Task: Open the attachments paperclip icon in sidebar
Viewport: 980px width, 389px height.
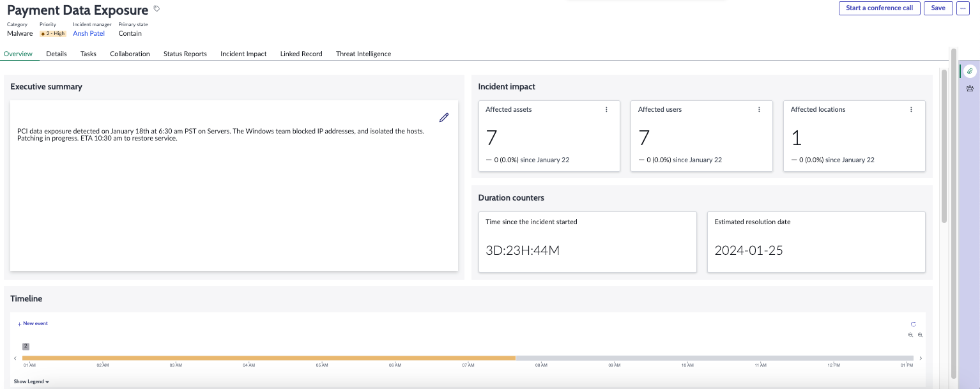Action: click(970, 71)
